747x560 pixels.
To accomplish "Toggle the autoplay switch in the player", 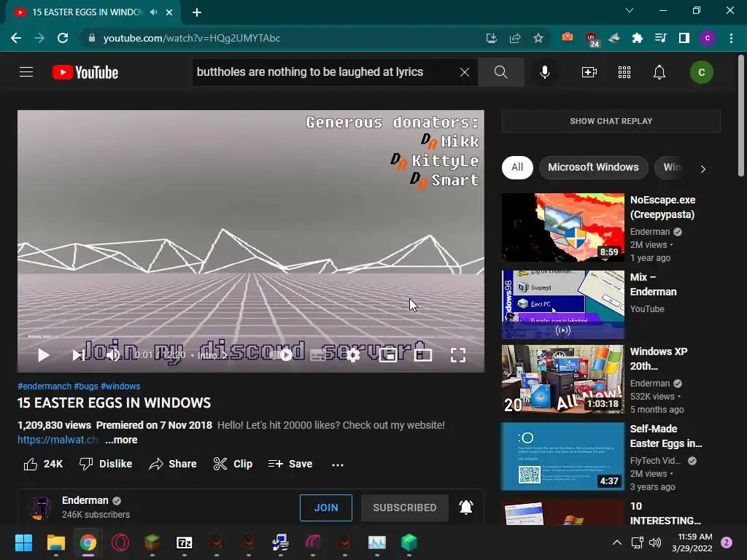I will [282, 355].
